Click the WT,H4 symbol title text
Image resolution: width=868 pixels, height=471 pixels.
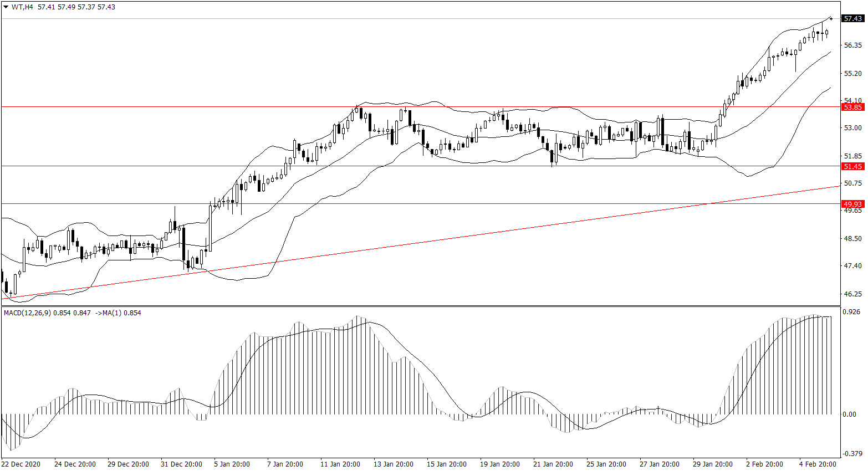[x=22, y=7]
